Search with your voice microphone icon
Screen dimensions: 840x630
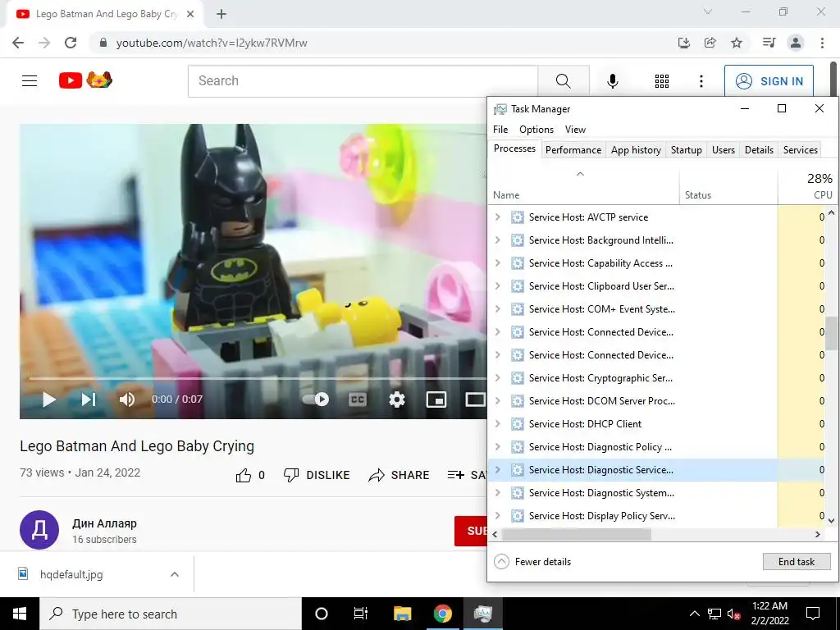coord(612,81)
